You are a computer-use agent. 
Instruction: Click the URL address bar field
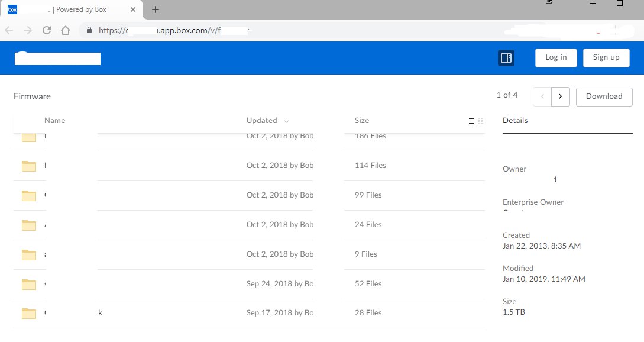point(296,30)
